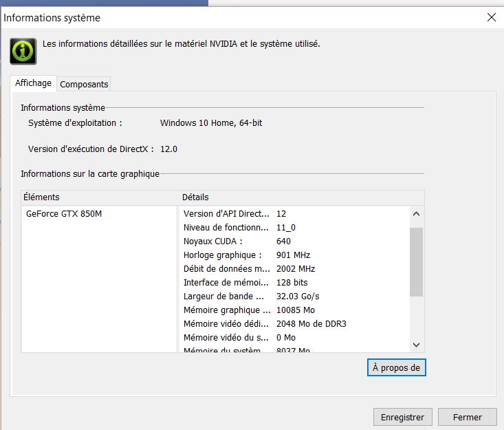Click the 2002 MHz value
Image resolution: width=504 pixels, height=430 pixels.
(x=296, y=269)
